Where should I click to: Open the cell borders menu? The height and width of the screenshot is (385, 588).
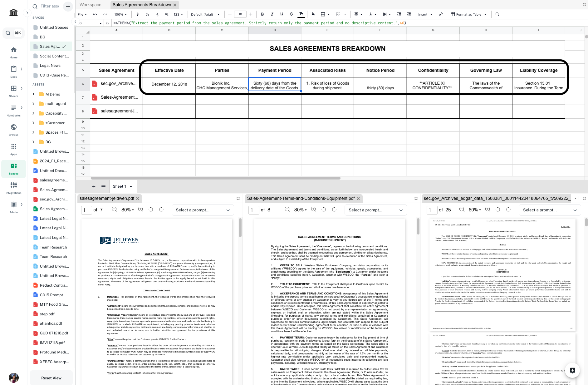325,14
